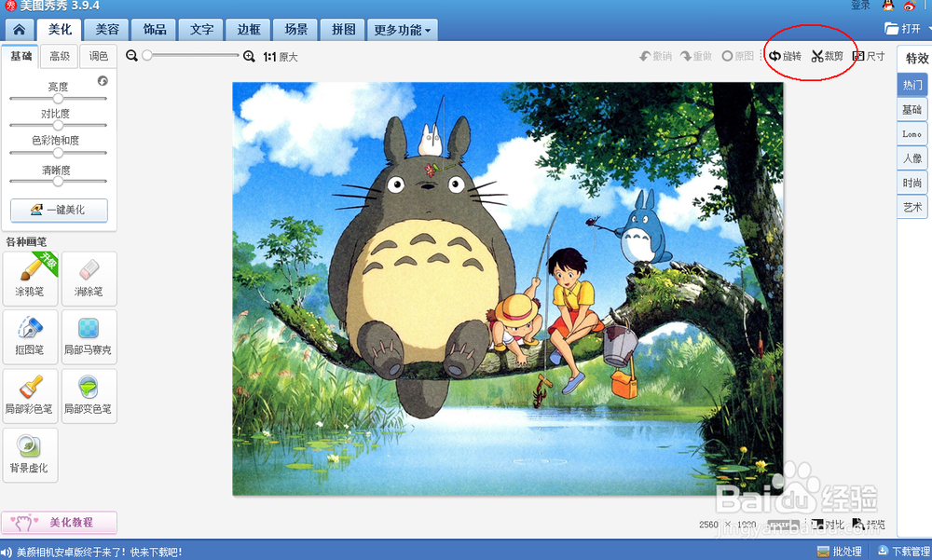
Task: Adjust the 色彩饱和度 saturation slider
Action: coord(58,153)
